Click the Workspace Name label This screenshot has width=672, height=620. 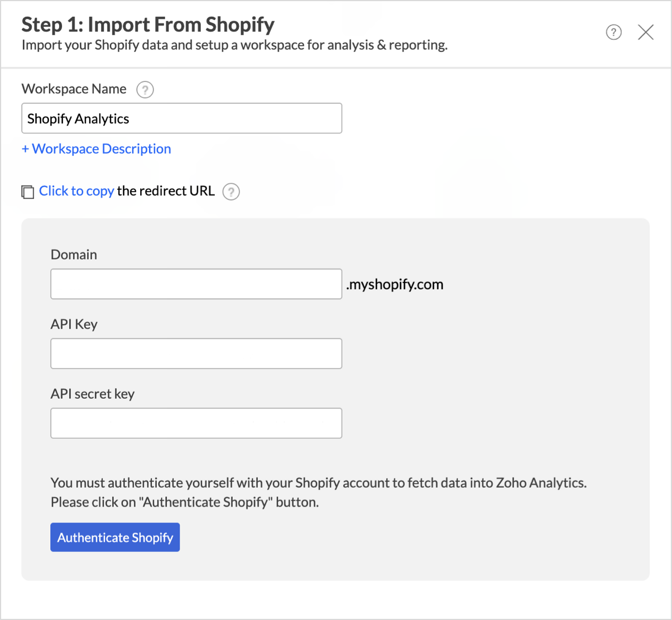coord(74,89)
